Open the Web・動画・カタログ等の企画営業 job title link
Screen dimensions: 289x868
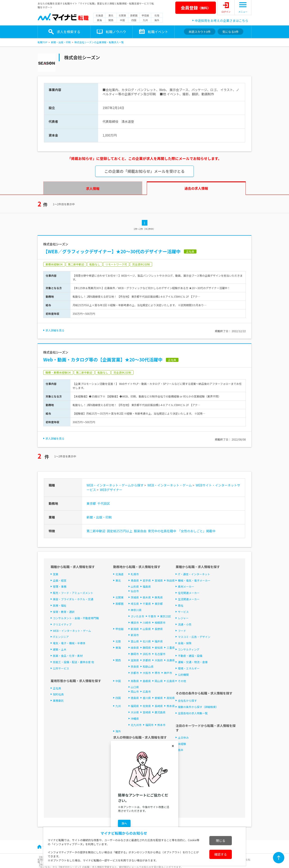point(103,360)
